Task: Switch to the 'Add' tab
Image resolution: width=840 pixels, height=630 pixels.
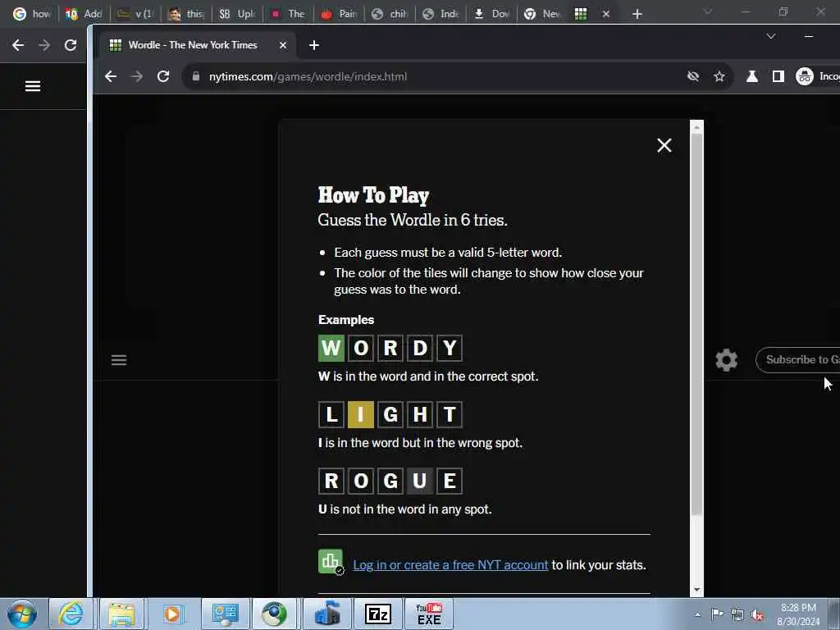Action: pyautogui.click(x=84, y=14)
